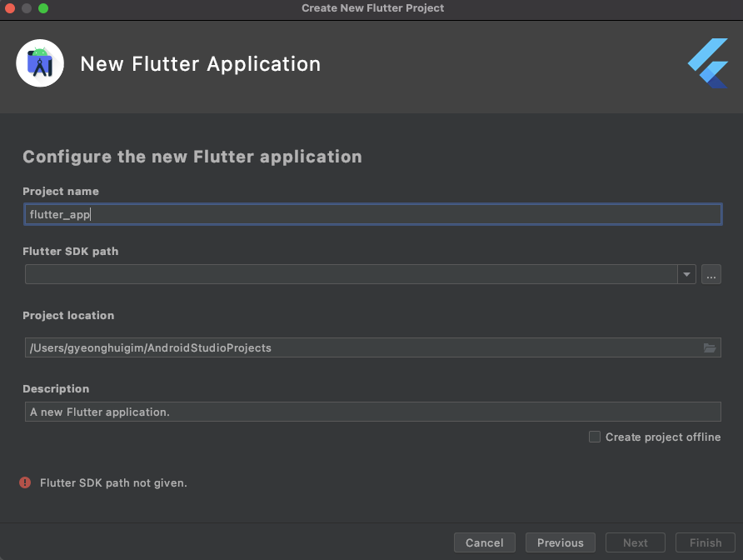
Task: Click the Finish button
Action: (705, 542)
